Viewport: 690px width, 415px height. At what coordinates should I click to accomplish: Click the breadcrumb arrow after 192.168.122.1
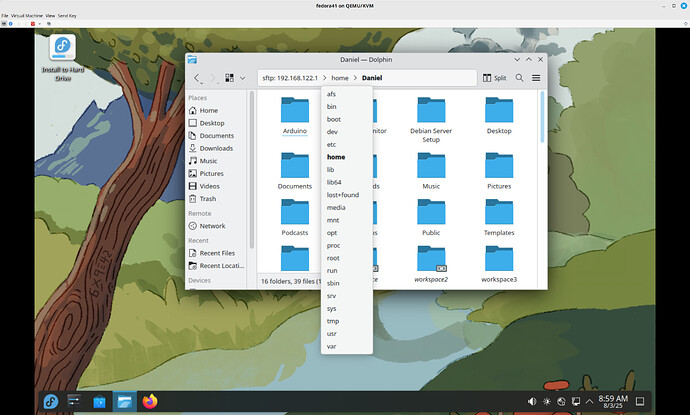(x=323, y=78)
